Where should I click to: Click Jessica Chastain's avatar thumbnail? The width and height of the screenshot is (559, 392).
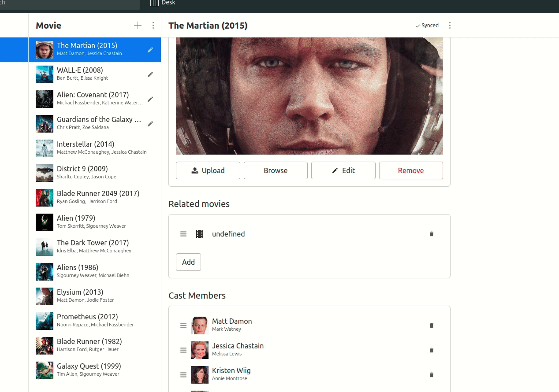(x=200, y=350)
